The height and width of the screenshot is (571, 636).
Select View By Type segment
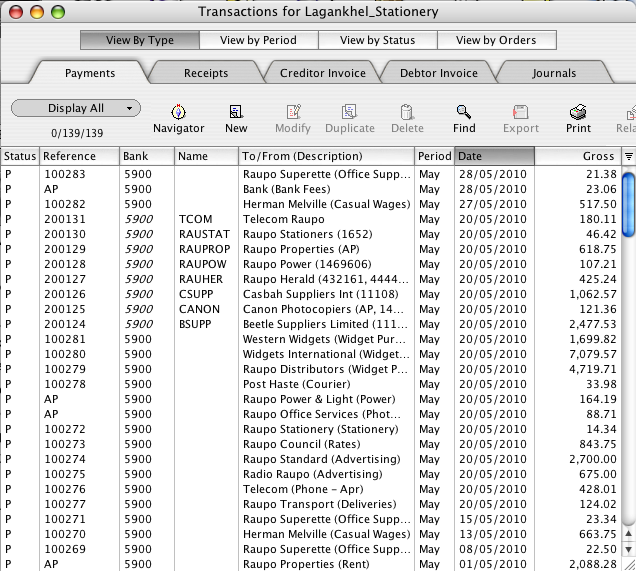tap(140, 40)
